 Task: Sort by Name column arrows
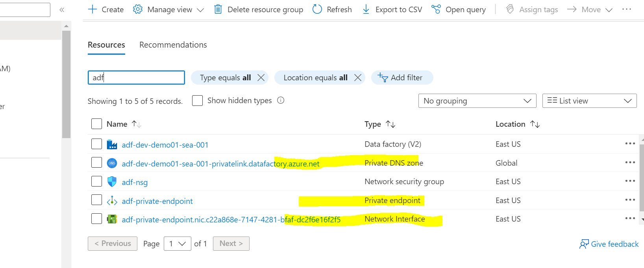coord(137,124)
